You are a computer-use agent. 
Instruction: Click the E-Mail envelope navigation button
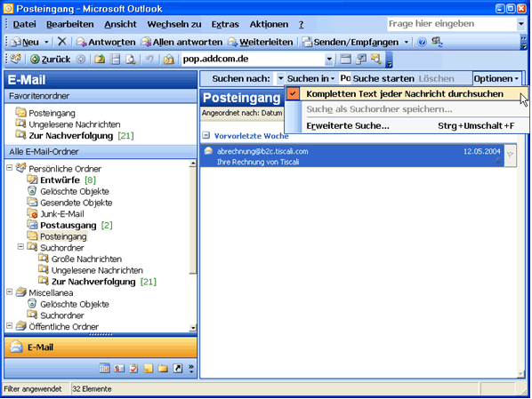tap(101, 347)
